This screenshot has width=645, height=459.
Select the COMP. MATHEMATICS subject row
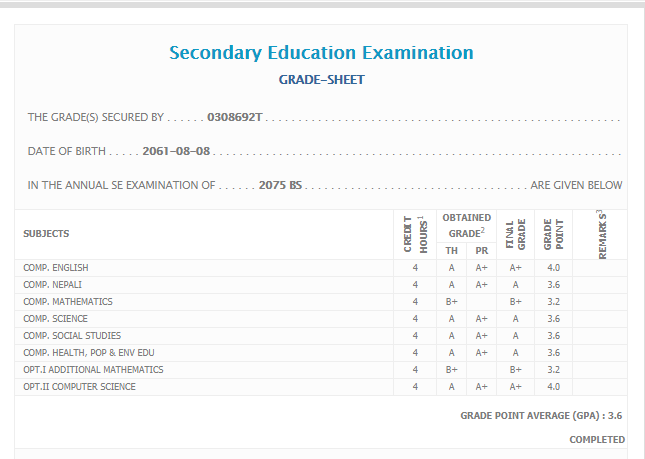click(68, 302)
